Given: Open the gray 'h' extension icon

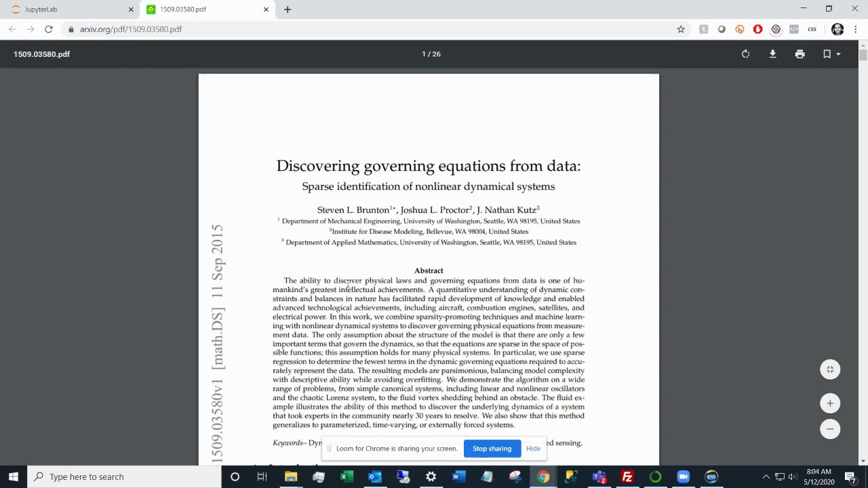Looking at the screenshot, I should pyautogui.click(x=703, y=29).
